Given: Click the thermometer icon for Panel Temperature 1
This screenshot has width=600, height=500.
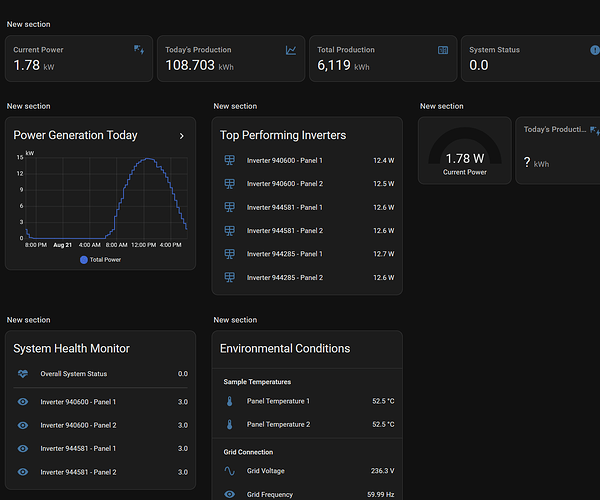Looking at the screenshot, I should [x=229, y=401].
